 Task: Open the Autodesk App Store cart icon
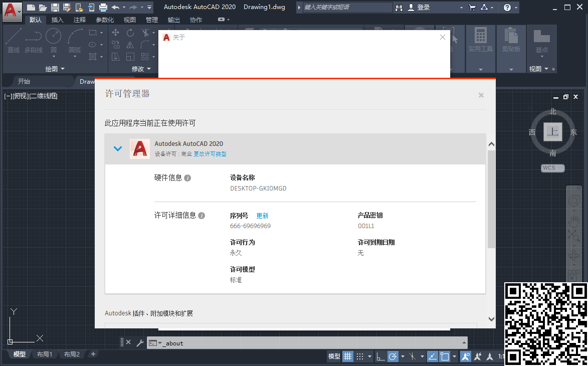(472, 8)
